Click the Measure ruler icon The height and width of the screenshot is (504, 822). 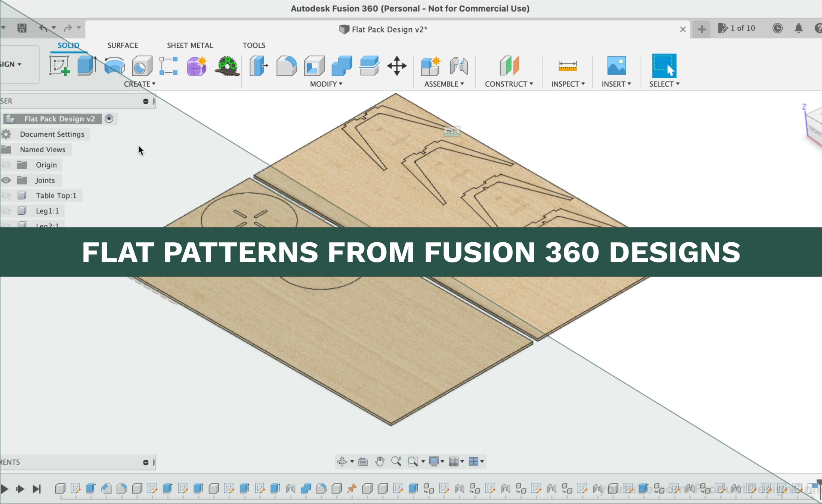(567, 66)
